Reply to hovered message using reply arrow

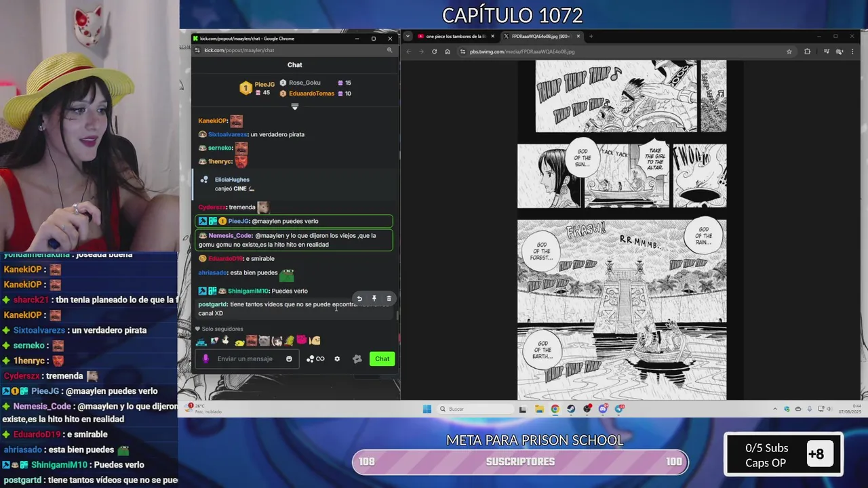[x=359, y=298]
